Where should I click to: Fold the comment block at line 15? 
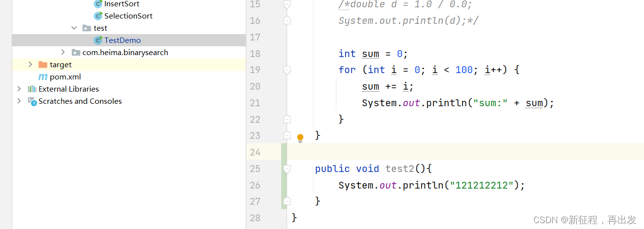click(287, 4)
